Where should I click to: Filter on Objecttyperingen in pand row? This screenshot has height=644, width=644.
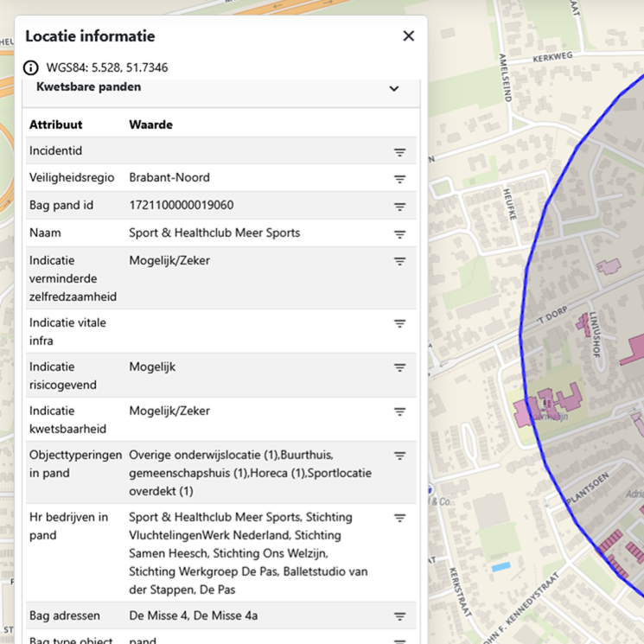(399, 456)
